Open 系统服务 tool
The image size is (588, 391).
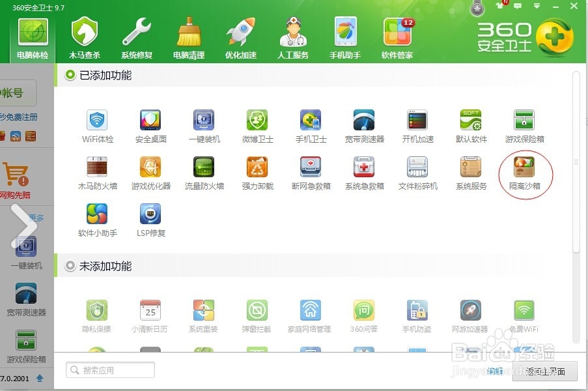click(x=471, y=173)
